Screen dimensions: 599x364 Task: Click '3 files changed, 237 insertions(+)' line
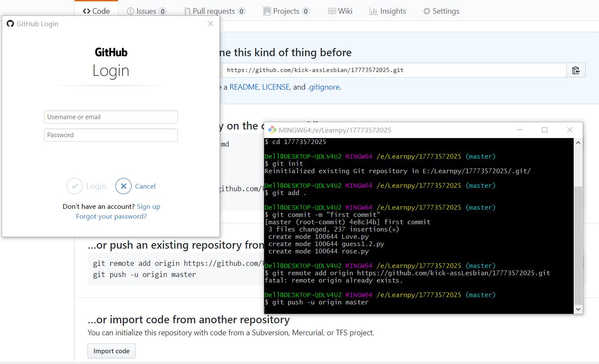click(x=334, y=229)
